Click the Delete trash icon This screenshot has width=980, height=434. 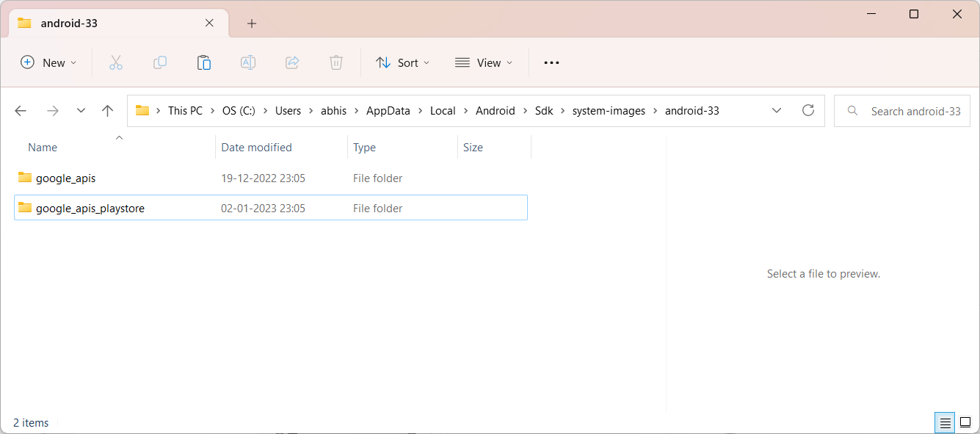(336, 63)
